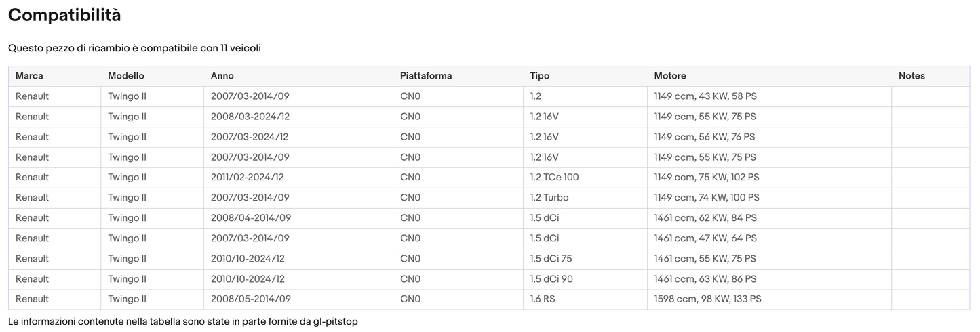This screenshot has width=980, height=332.
Task: Select the 1.6 RS type cell
Action: (543, 299)
